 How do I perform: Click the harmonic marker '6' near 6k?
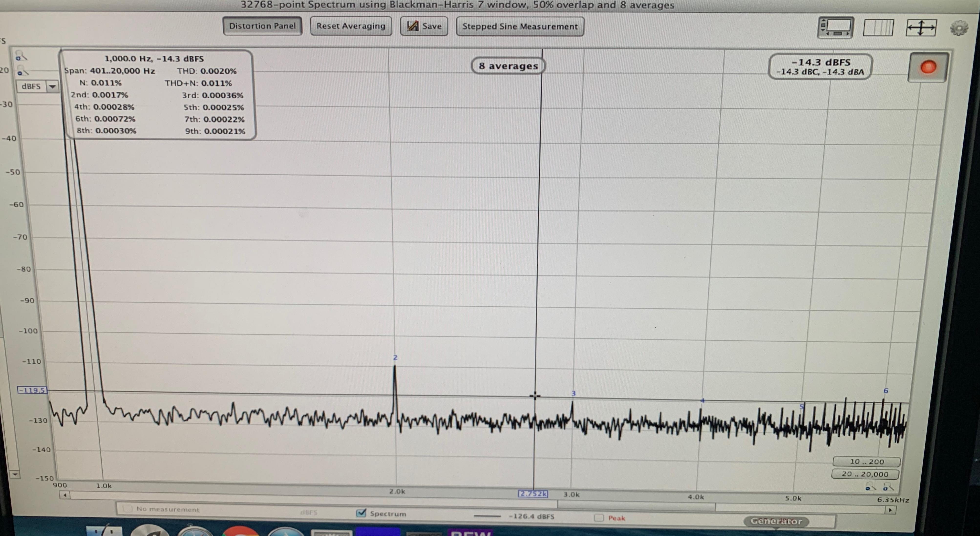click(886, 391)
